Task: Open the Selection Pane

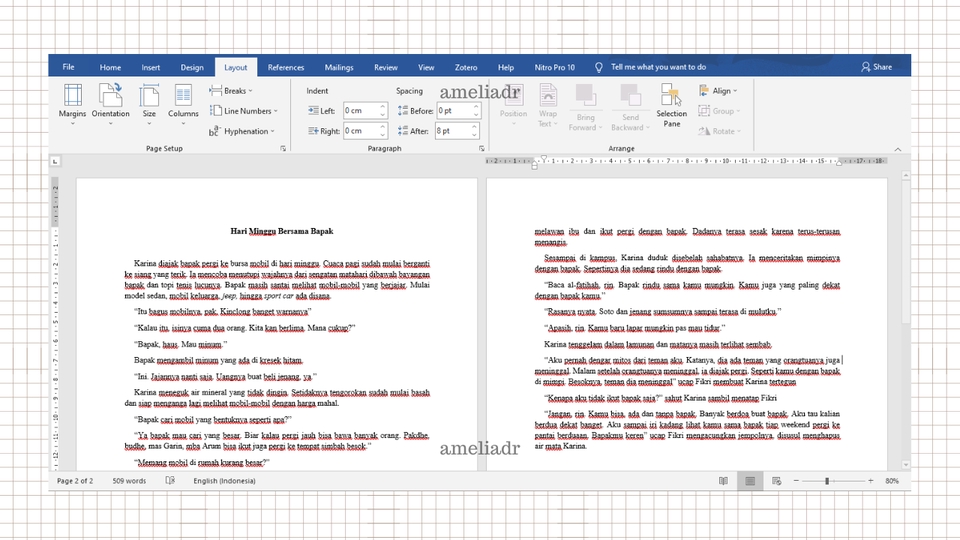Action: (672, 105)
